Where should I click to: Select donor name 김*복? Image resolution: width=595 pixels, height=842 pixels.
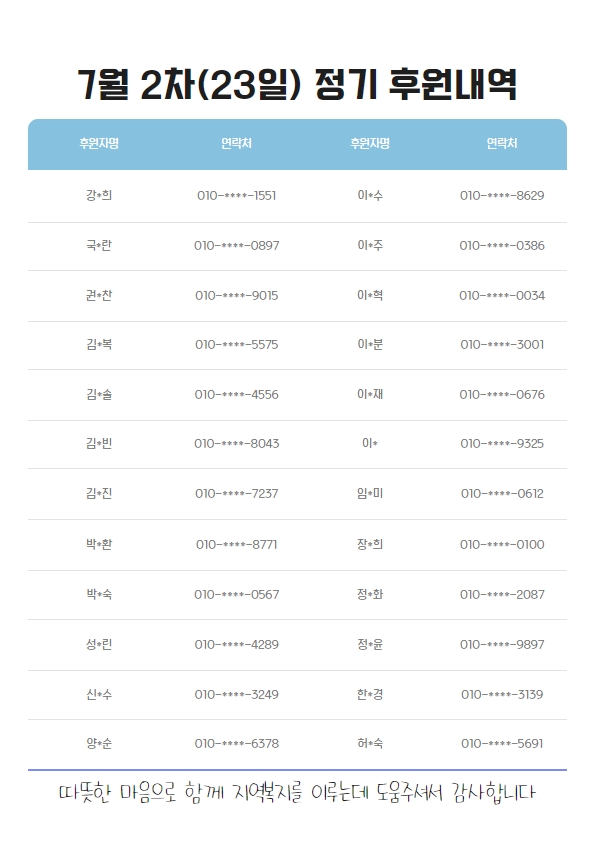pyautogui.click(x=99, y=344)
